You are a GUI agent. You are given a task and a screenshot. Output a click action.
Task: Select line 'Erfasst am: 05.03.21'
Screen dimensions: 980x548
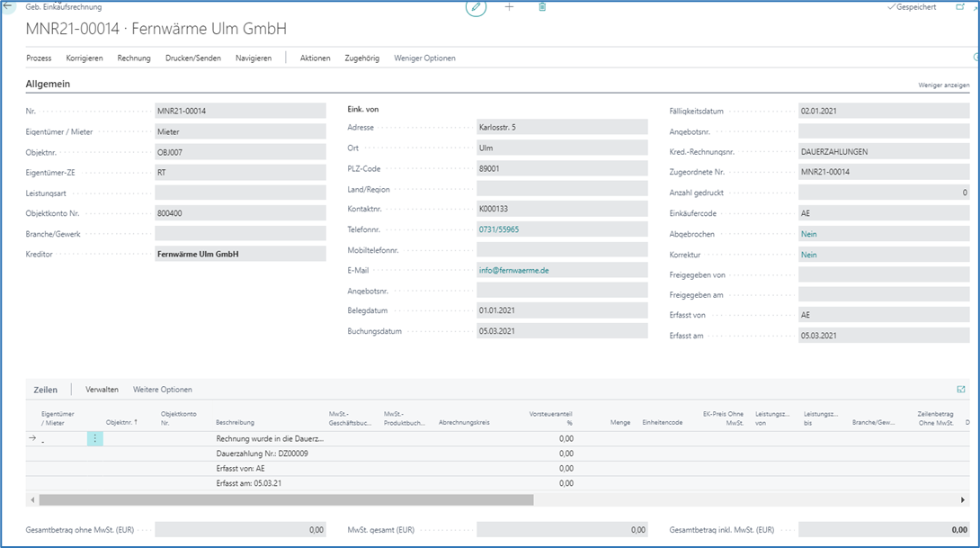point(249,483)
